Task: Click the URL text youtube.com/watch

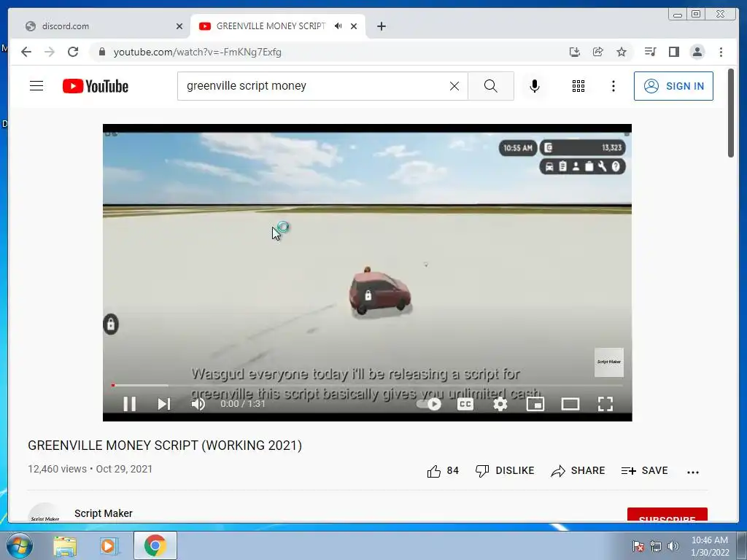Action: 197,52
